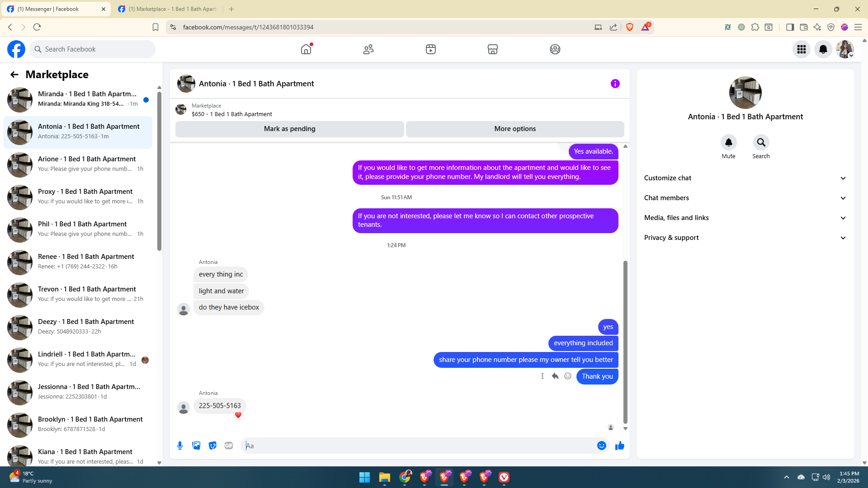Viewport: 868px width, 488px height.
Task: Open the GIF picker icon
Action: [x=229, y=446]
